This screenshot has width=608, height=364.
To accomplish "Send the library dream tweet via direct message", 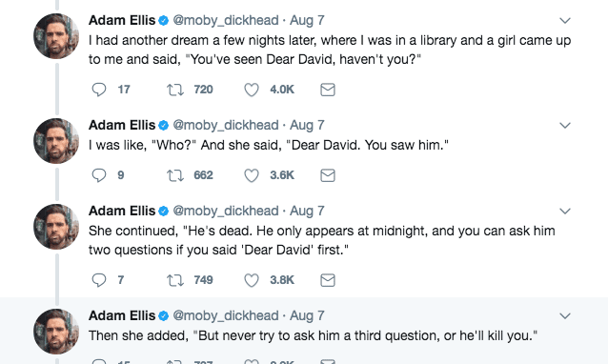I will [x=328, y=90].
